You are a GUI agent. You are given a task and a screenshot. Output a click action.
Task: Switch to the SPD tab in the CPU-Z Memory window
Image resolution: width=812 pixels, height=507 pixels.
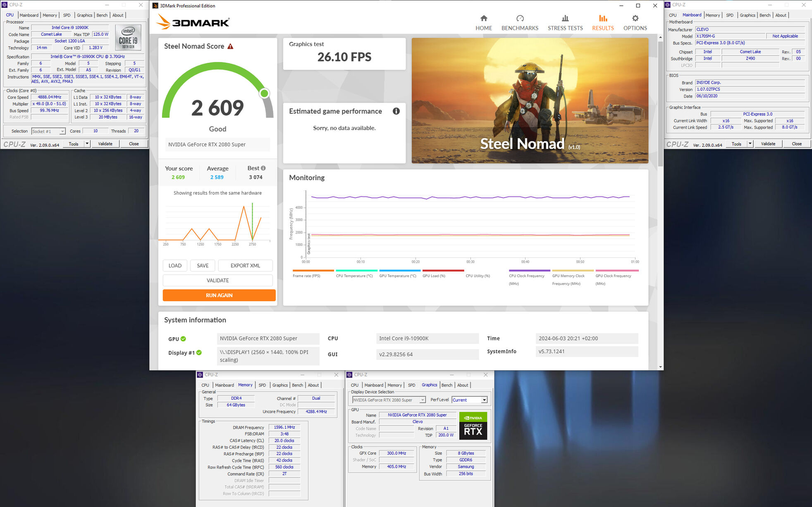tap(262, 385)
